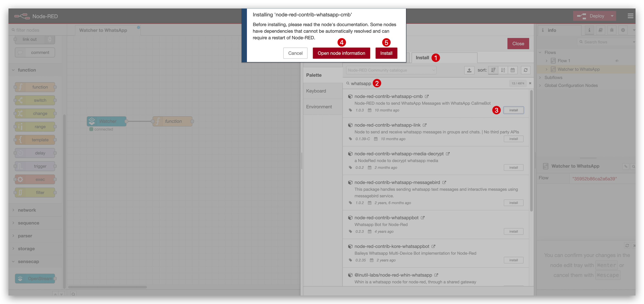The width and height of the screenshot is (644, 304).
Task: Expand the sequence palette category
Action: tap(35, 223)
